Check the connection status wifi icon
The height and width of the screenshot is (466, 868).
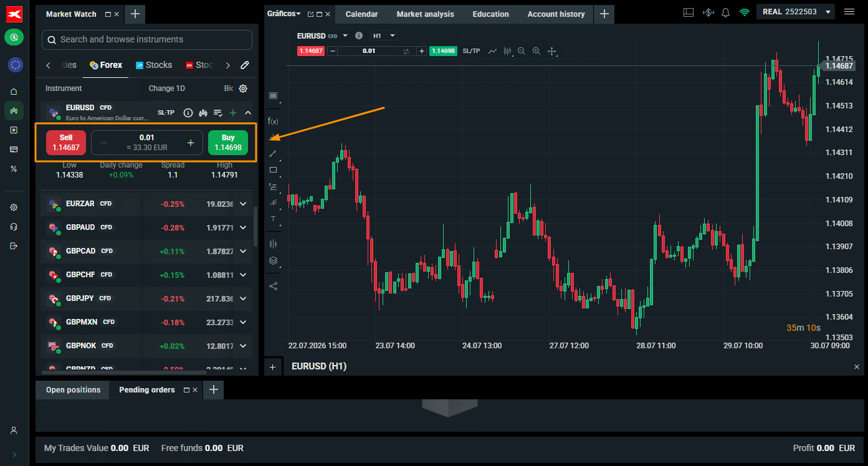744,12
